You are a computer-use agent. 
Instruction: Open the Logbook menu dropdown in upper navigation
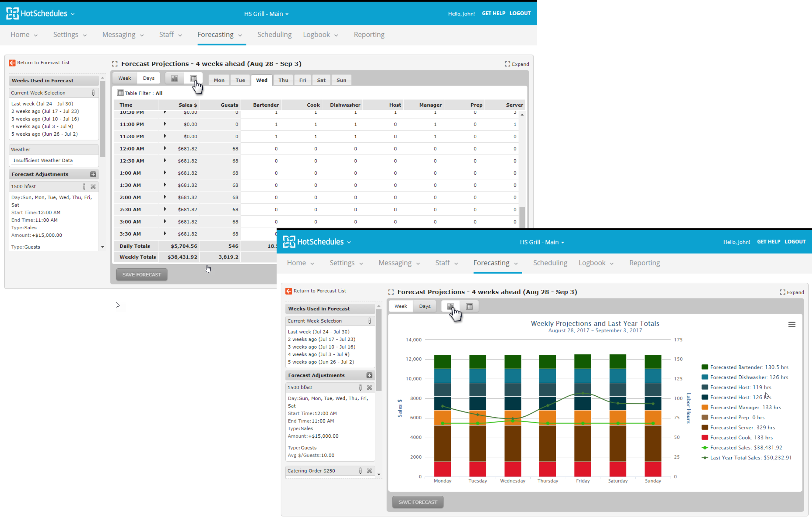(x=320, y=35)
